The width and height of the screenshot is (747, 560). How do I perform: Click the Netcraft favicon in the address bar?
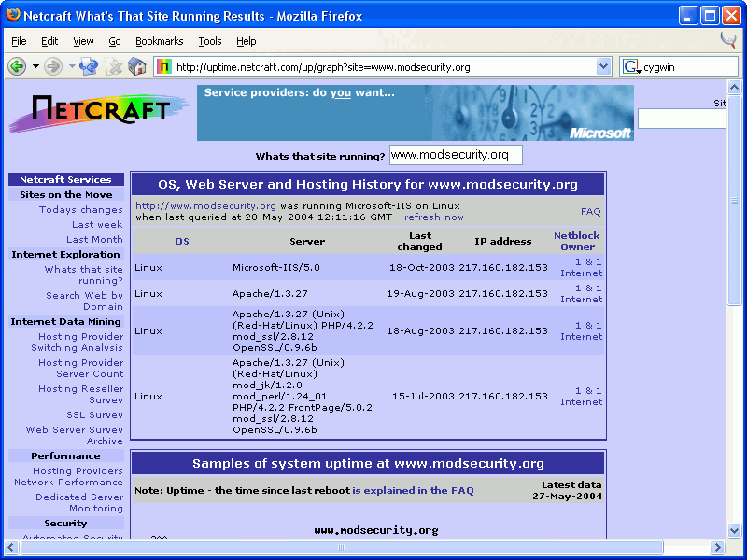(x=166, y=66)
